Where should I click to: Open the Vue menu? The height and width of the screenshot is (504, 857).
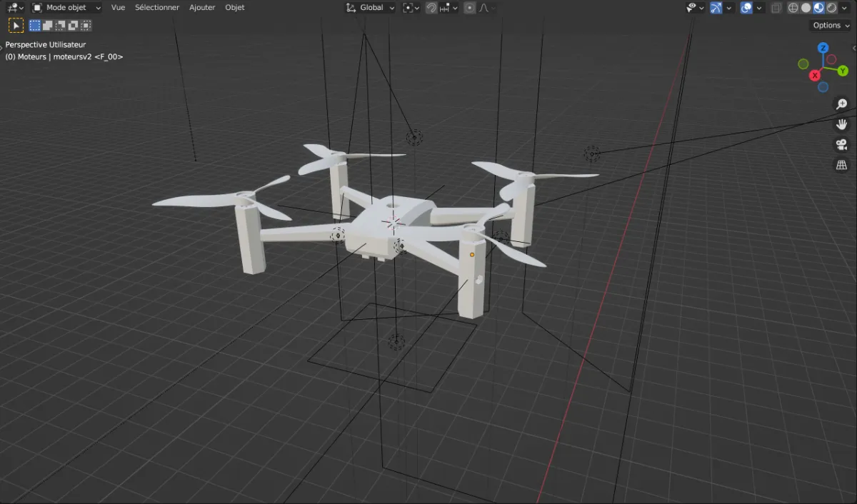[x=118, y=7]
